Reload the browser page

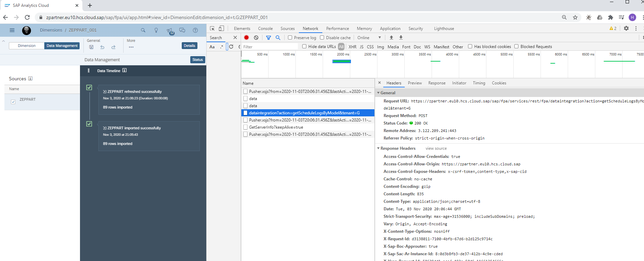click(x=27, y=17)
